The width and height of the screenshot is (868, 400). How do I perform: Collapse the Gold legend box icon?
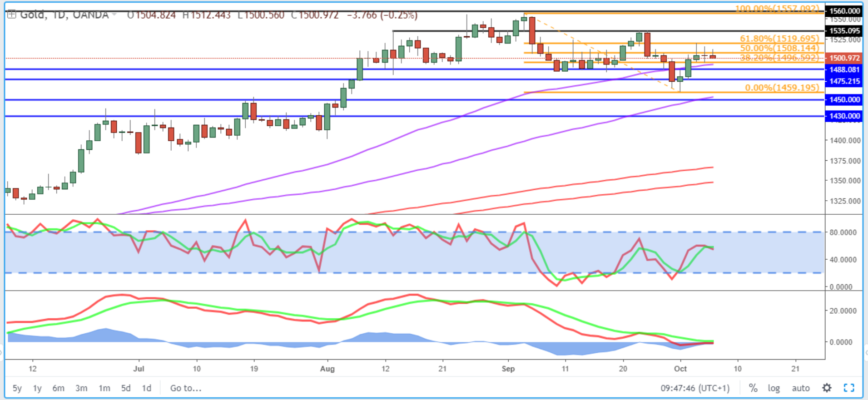11,15
